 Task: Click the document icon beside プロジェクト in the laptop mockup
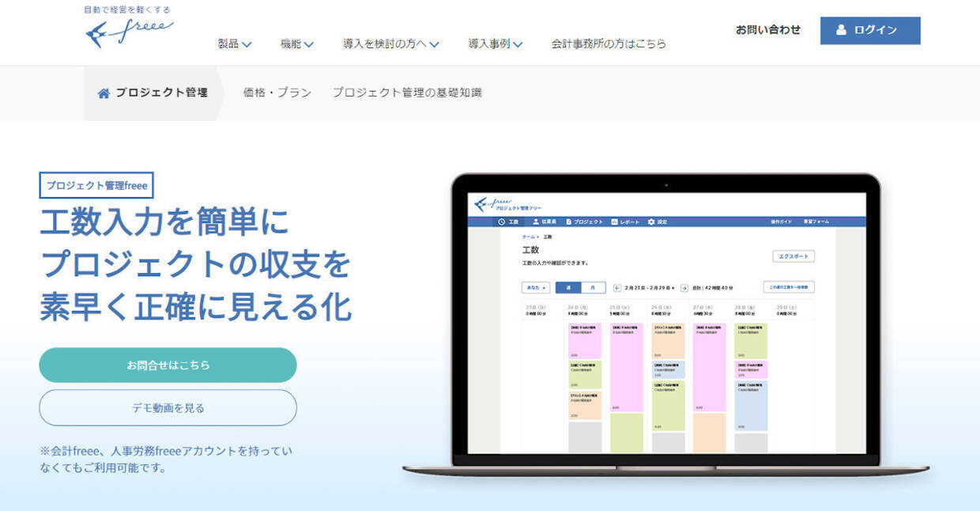point(568,222)
